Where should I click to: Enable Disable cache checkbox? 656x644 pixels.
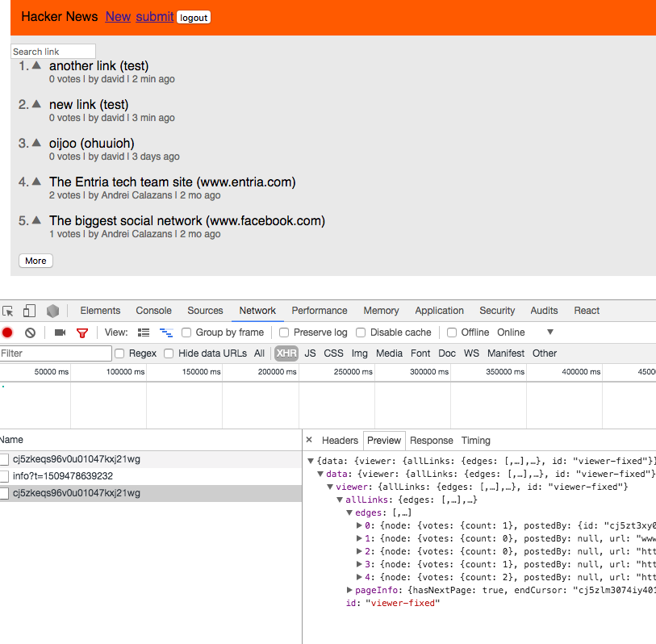361,332
